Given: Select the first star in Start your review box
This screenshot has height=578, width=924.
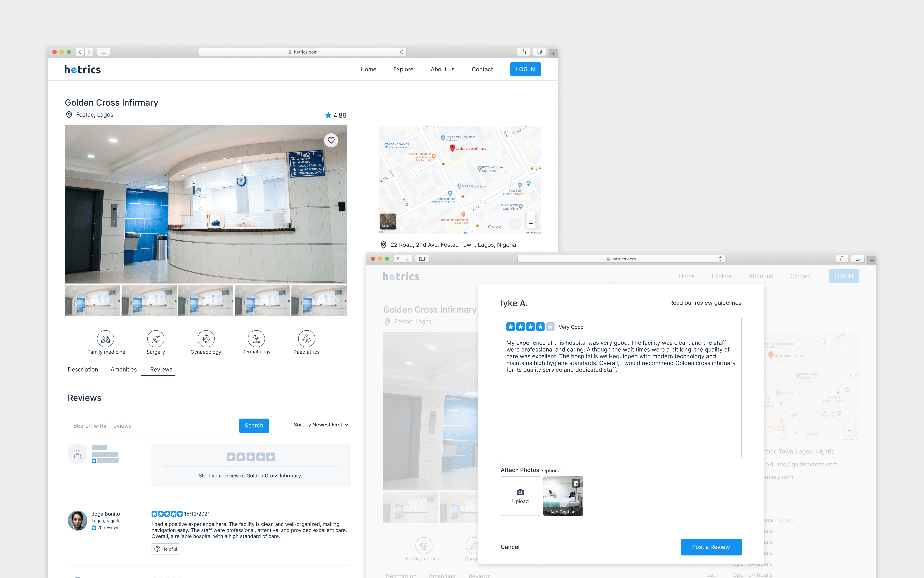Looking at the screenshot, I should [x=231, y=457].
